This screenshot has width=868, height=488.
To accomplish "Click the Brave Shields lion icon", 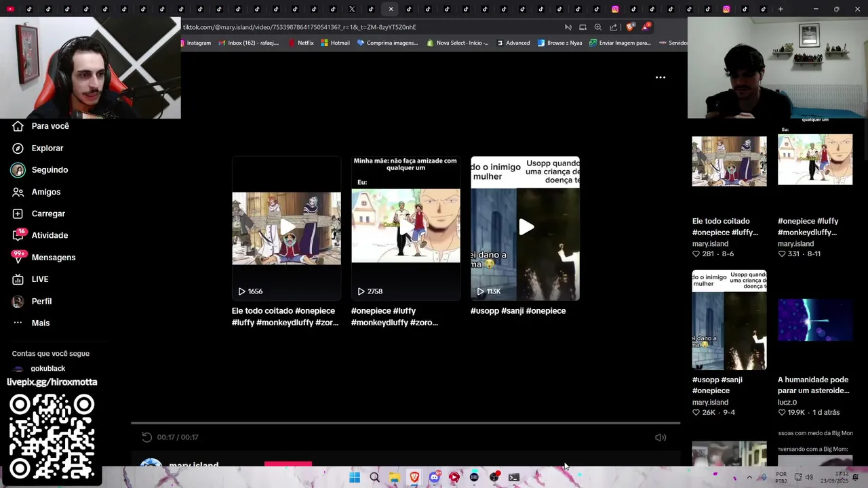I will [x=630, y=27].
